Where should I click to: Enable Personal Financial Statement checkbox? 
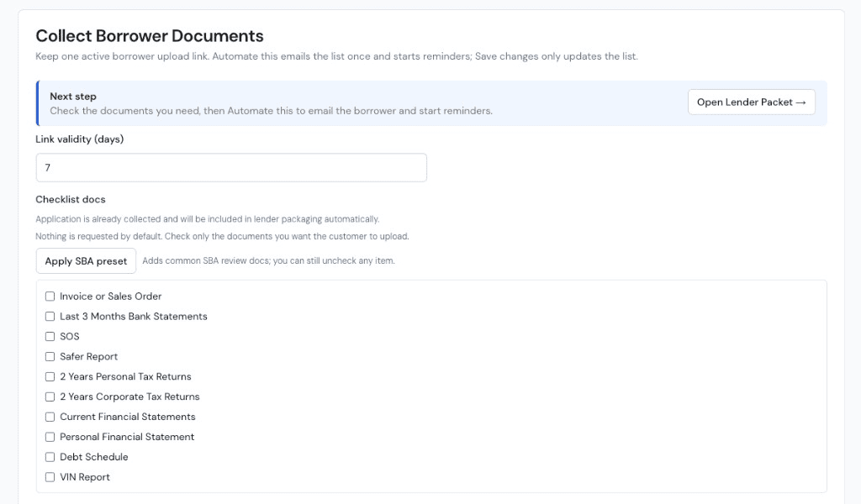pyautogui.click(x=50, y=437)
